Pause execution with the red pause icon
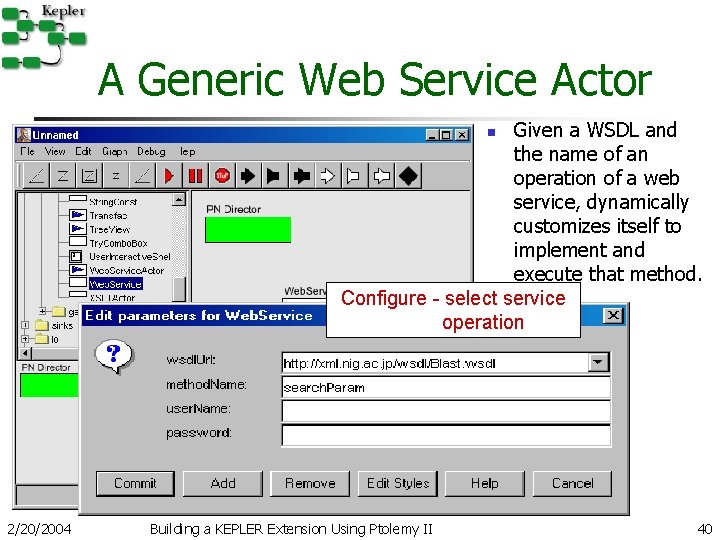This screenshot has height=540, width=720. (x=195, y=176)
